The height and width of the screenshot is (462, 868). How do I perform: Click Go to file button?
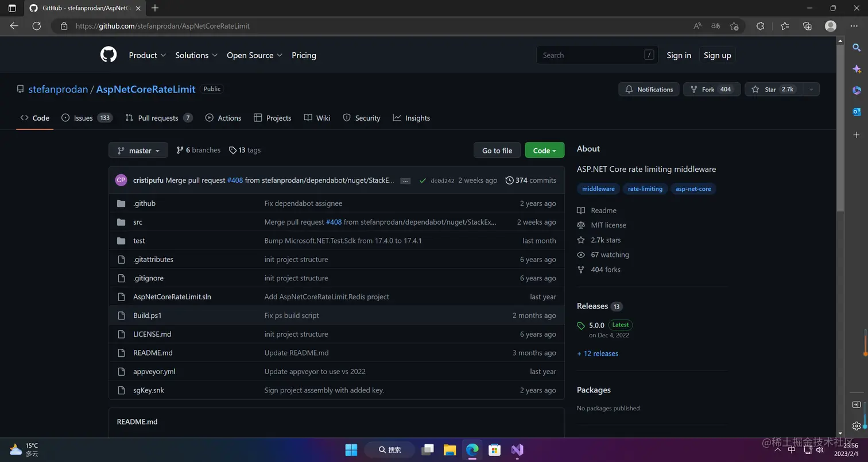(497, 150)
